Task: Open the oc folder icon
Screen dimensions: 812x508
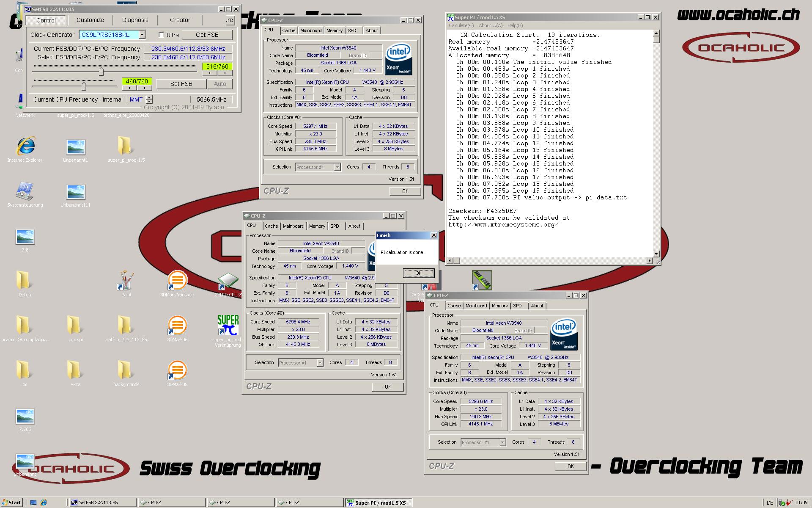Action: point(24,370)
